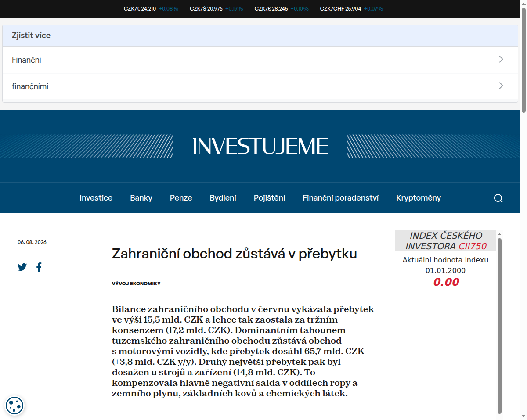Open the Finanční poradenství menu
527x420 pixels.
(340, 198)
